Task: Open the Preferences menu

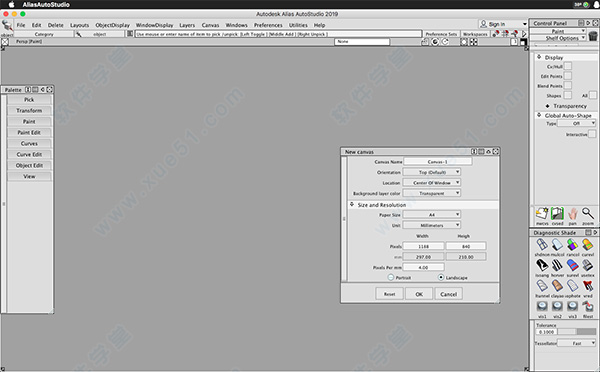Action: 268,25
